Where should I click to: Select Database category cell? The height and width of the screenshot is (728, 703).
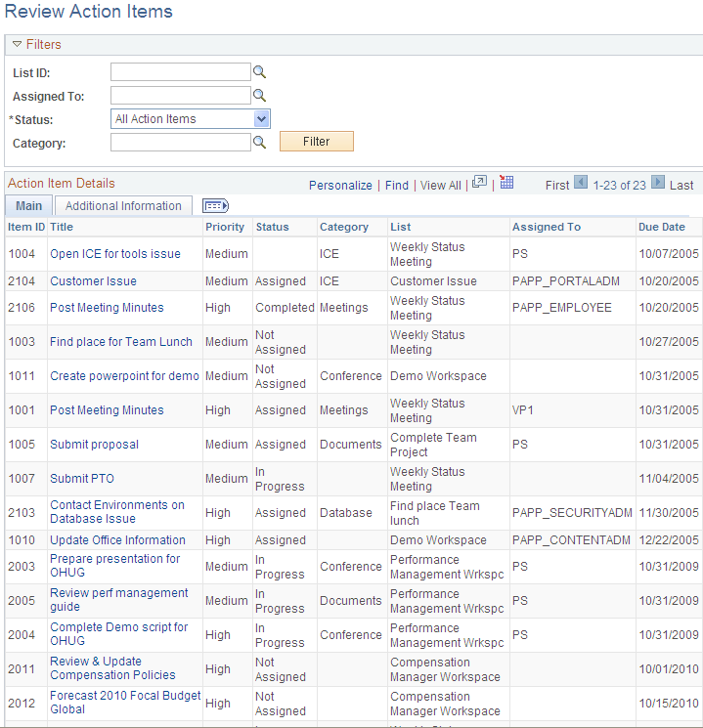pos(346,513)
